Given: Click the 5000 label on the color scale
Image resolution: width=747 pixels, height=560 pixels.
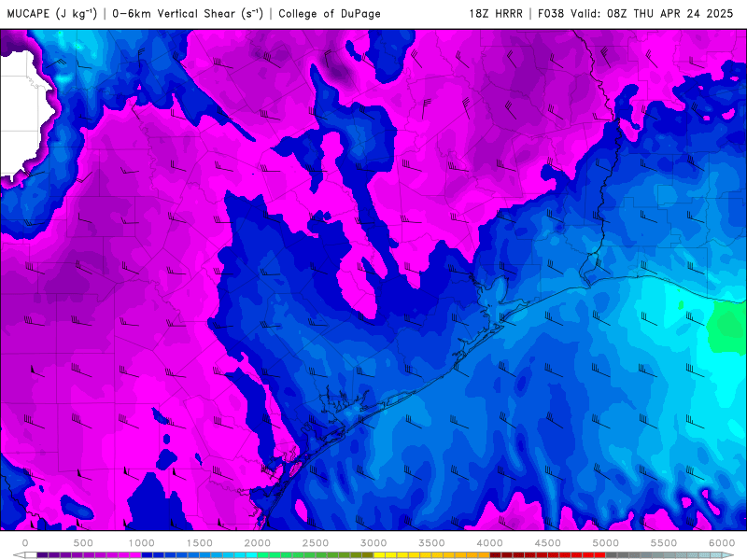Looking at the screenshot, I should [x=605, y=543].
